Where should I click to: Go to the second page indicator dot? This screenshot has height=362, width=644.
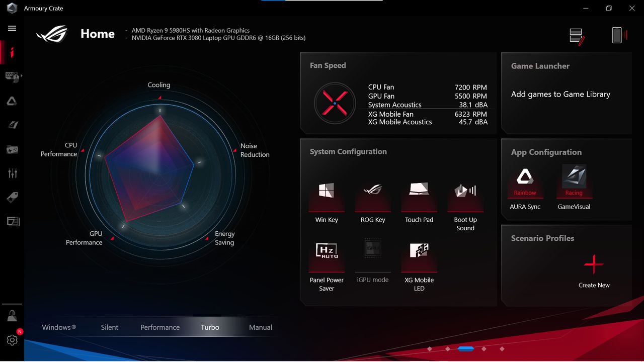pos(448,348)
